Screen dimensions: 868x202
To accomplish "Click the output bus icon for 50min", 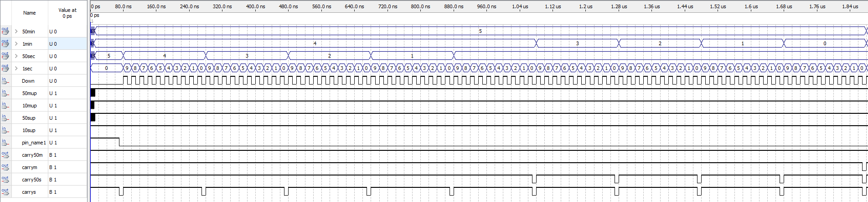I will 5,31.
